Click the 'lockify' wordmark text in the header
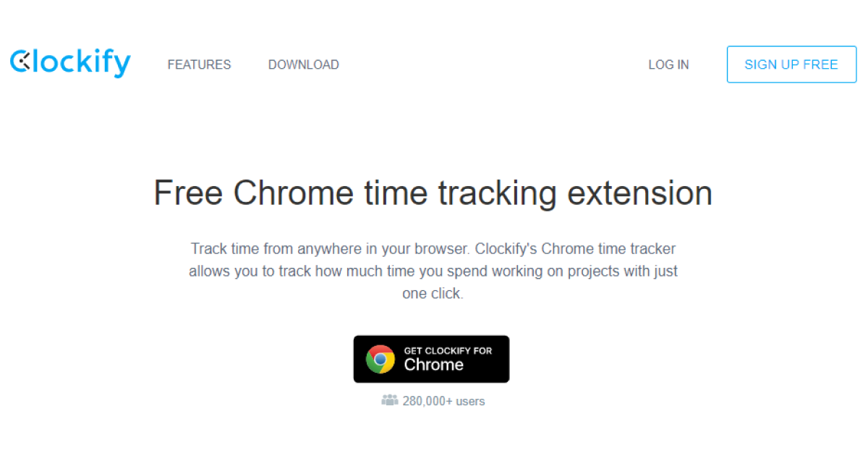The height and width of the screenshot is (456, 868). coord(81,63)
